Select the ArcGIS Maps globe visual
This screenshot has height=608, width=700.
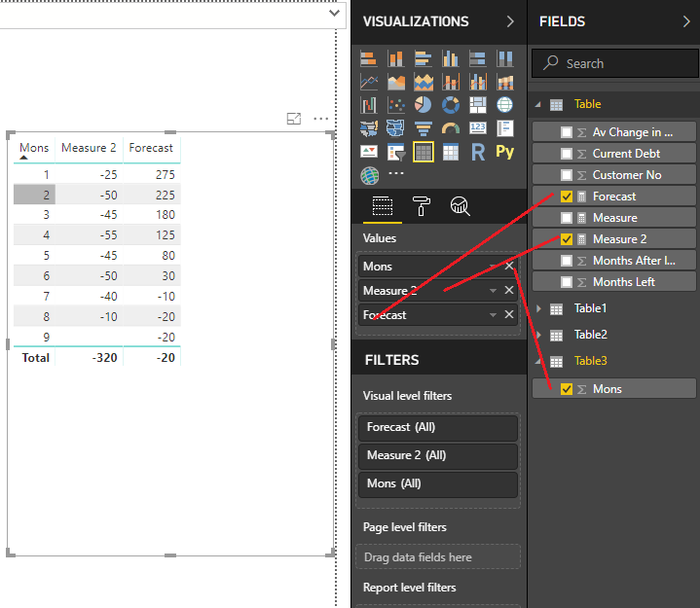[x=370, y=176]
